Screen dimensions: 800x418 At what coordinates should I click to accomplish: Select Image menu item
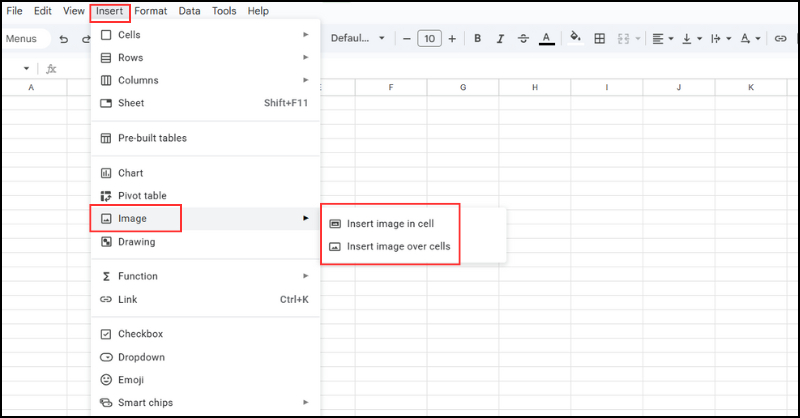click(206, 218)
